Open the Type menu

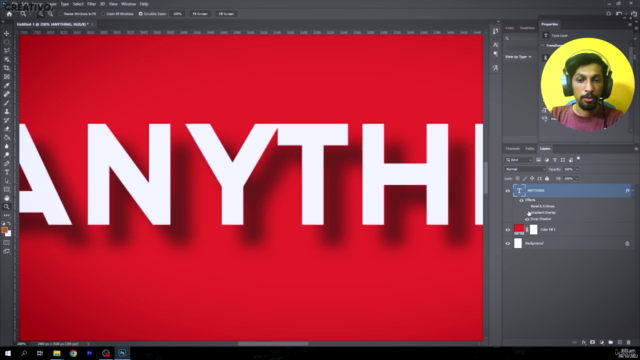tap(64, 4)
